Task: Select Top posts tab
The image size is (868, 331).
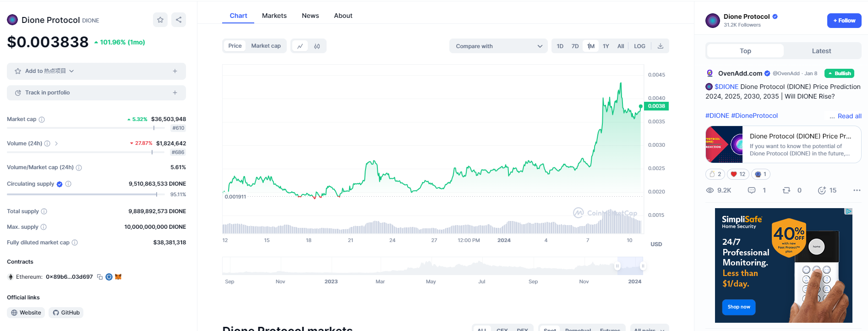Action: point(745,51)
